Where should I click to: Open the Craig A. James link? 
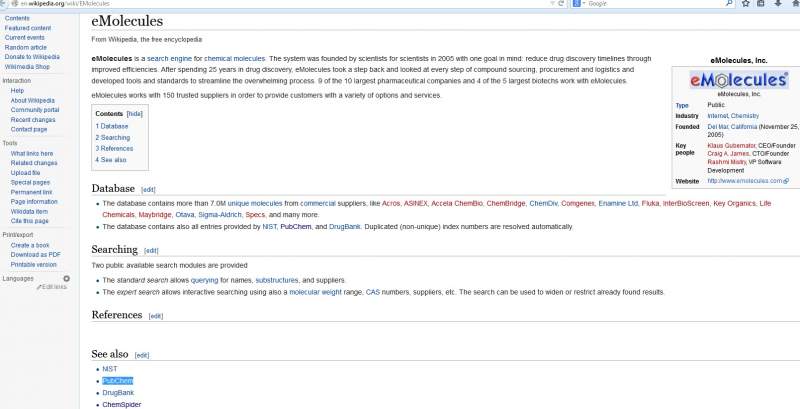point(729,154)
